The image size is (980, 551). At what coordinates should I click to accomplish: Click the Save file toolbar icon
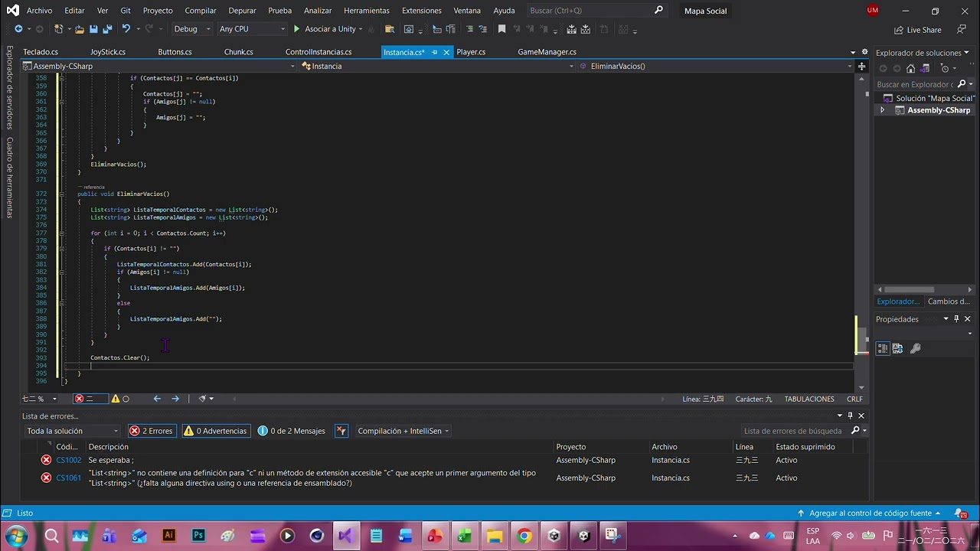tap(93, 29)
